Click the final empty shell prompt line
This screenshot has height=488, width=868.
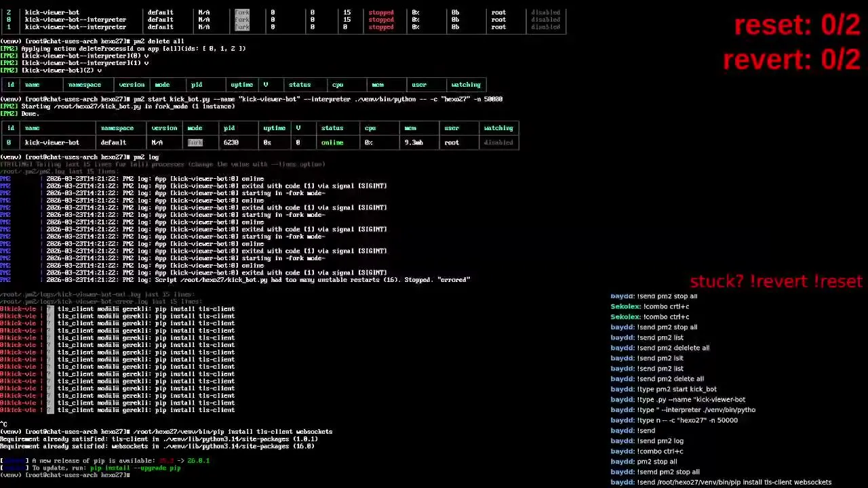(66, 475)
